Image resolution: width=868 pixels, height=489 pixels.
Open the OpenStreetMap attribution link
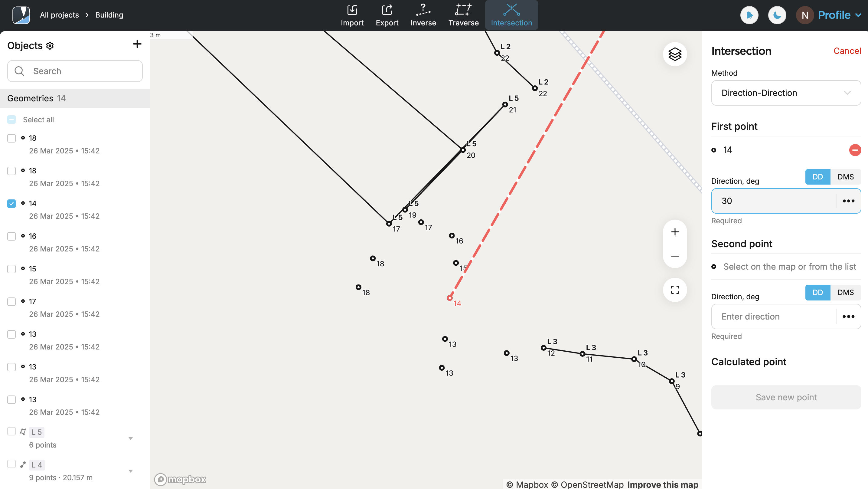587,485
